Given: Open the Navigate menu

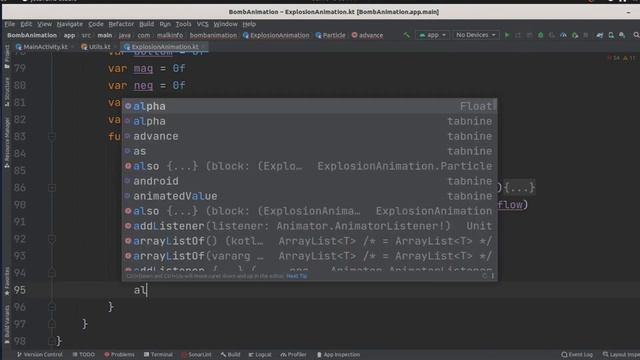Looking at the screenshot, I should (69, 24).
